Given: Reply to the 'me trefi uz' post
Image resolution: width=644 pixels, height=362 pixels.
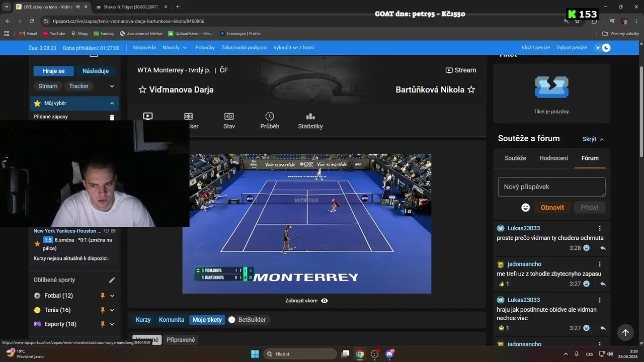Looking at the screenshot, I should [x=603, y=284].
